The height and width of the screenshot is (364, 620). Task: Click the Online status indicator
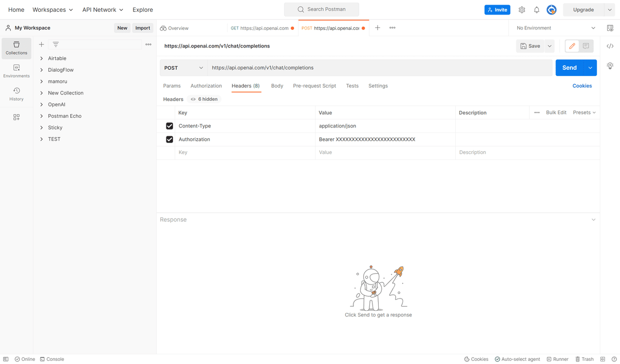(25, 359)
